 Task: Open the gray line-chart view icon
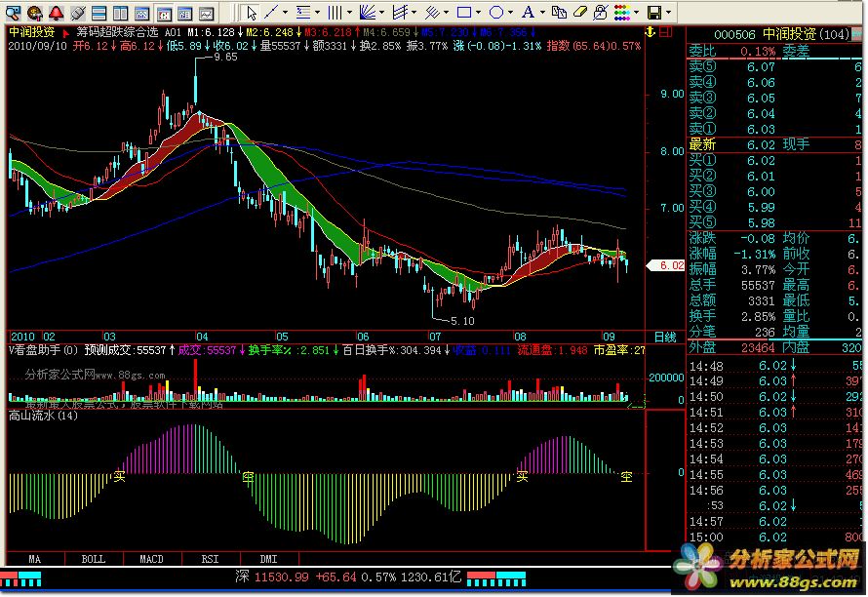207,12
